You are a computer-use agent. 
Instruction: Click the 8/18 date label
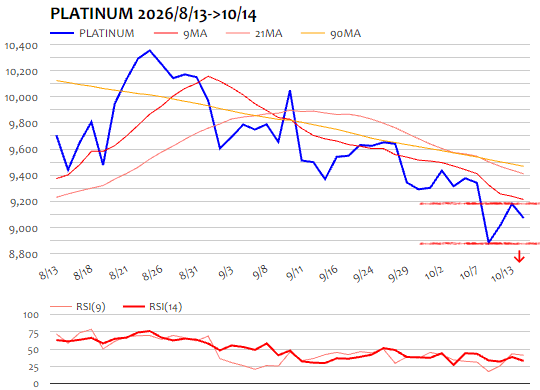coord(84,273)
